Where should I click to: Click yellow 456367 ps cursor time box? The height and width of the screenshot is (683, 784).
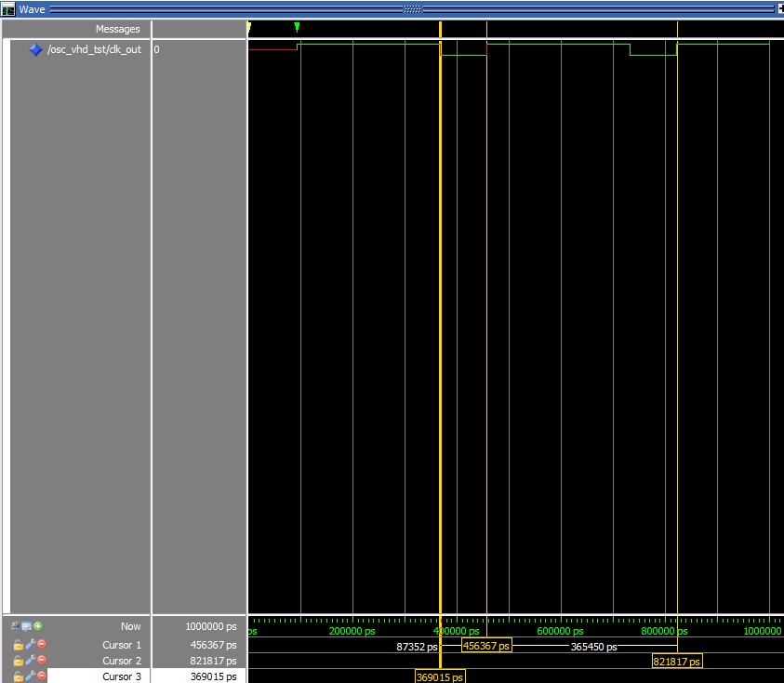486,646
